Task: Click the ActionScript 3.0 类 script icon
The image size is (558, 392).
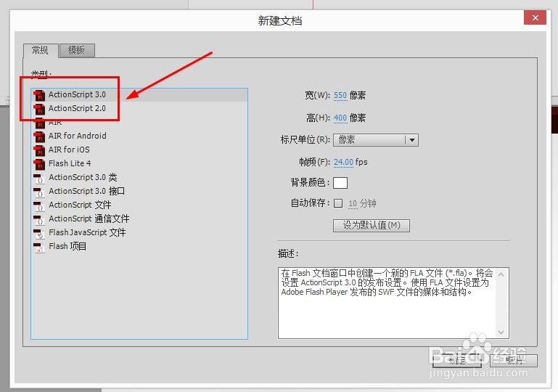Action: [x=38, y=178]
